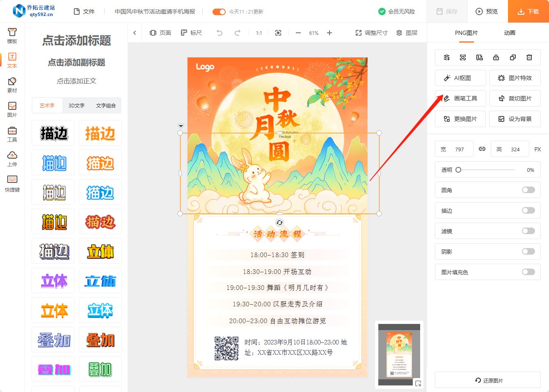Image resolution: width=549 pixels, height=392 pixels.
Task: Click 点击添加正文 to add body text
Action: tap(77, 81)
